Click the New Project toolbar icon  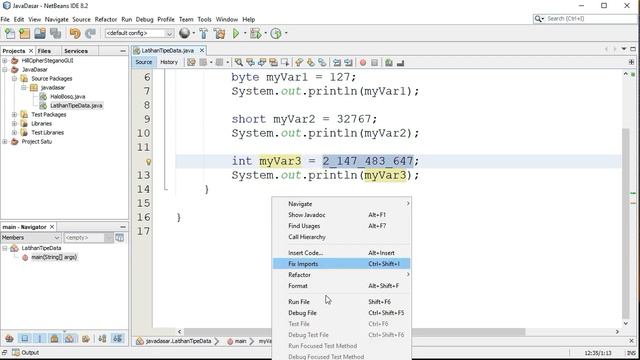coord(24,33)
